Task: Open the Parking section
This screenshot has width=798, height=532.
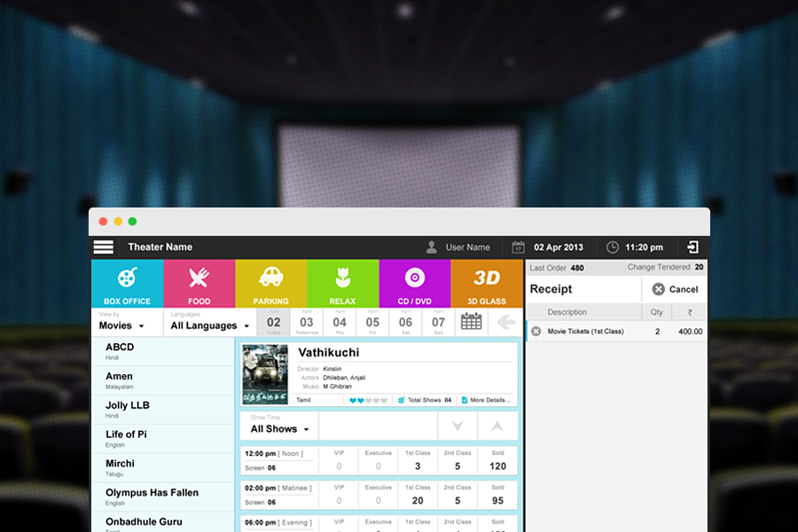Action: point(270,284)
